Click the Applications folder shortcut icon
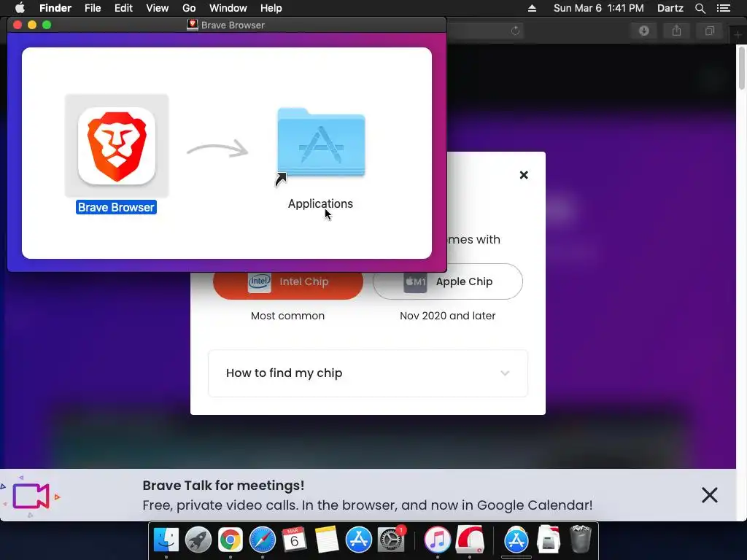This screenshot has width=747, height=560. coord(321,144)
